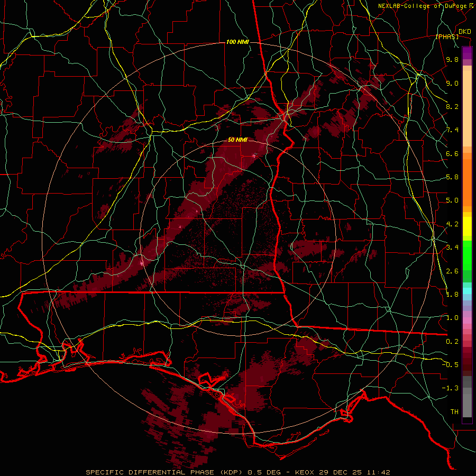Select the 1.0 legend value
This screenshot has height=476, width=476.
(x=452, y=318)
